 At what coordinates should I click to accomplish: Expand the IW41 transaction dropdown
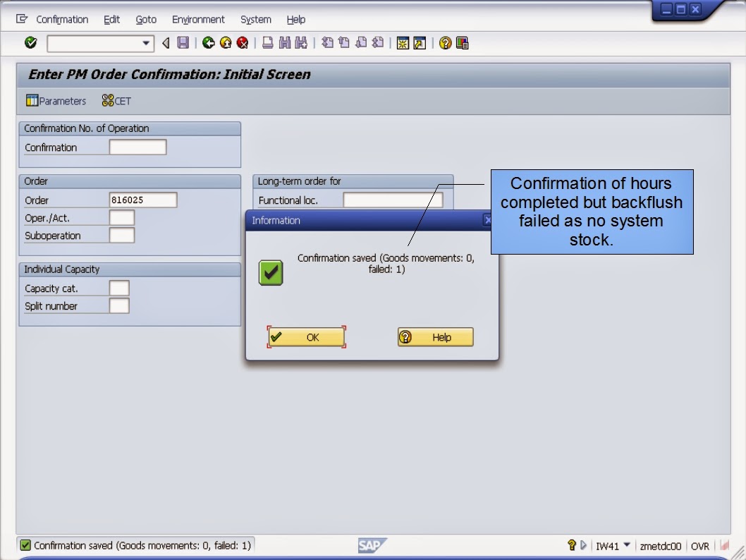[x=626, y=545]
